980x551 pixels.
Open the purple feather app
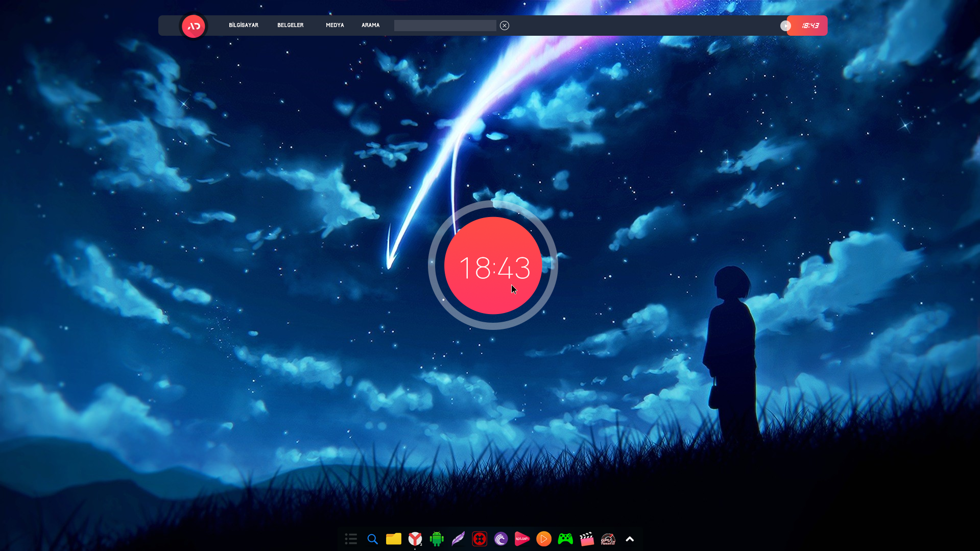[458, 539]
